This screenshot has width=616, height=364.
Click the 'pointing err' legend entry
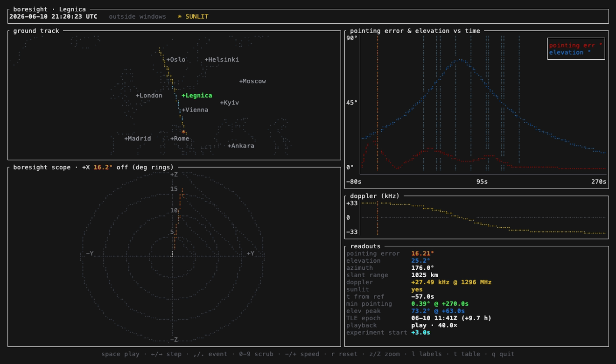click(x=575, y=45)
